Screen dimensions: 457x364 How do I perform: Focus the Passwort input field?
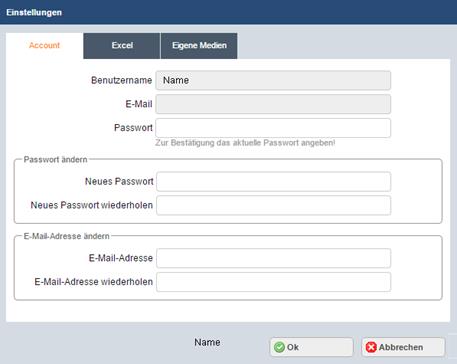coord(273,128)
